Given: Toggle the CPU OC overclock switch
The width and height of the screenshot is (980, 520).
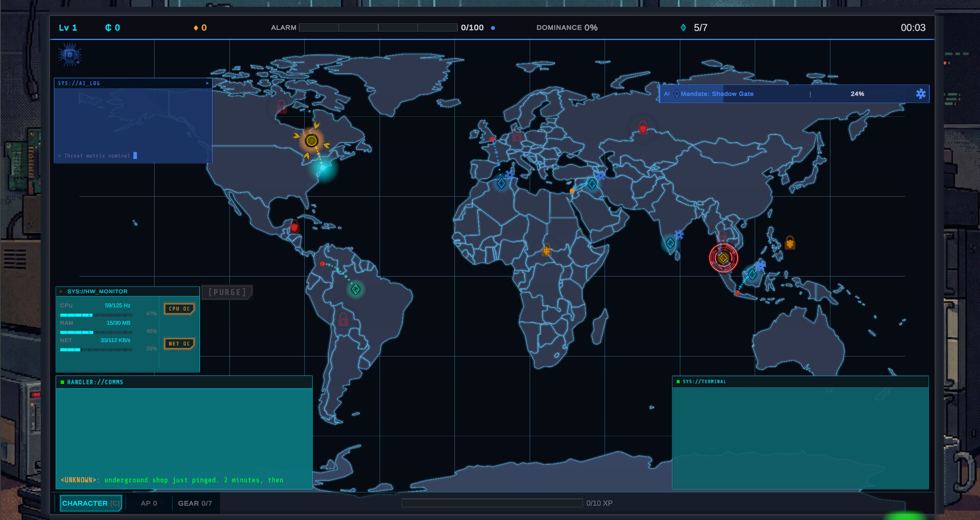Looking at the screenshot, I should 179,309.
